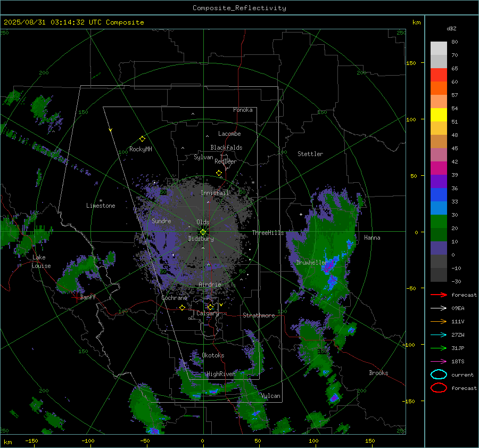Click the orange 111V arrow icon

click(x=439, y=321)
